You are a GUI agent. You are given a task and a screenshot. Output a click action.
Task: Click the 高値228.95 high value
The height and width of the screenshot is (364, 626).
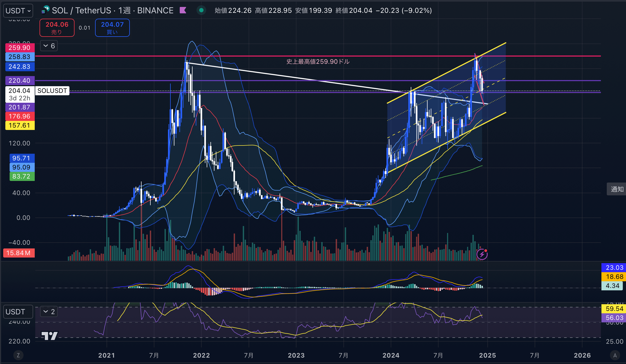(273, 10)
